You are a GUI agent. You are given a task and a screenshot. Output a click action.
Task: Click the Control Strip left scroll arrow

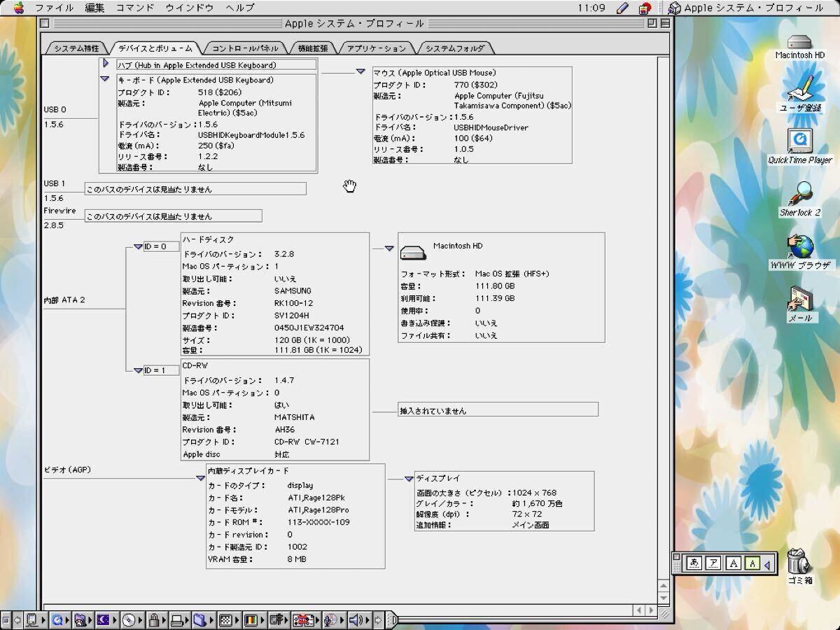click(17, 619)
